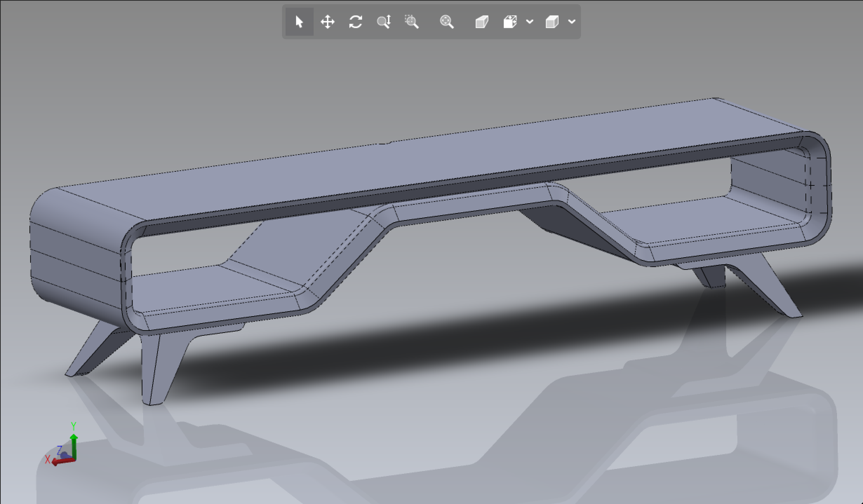
Task: Pick the Zoom to Area tool
Action: click(412, 22)
